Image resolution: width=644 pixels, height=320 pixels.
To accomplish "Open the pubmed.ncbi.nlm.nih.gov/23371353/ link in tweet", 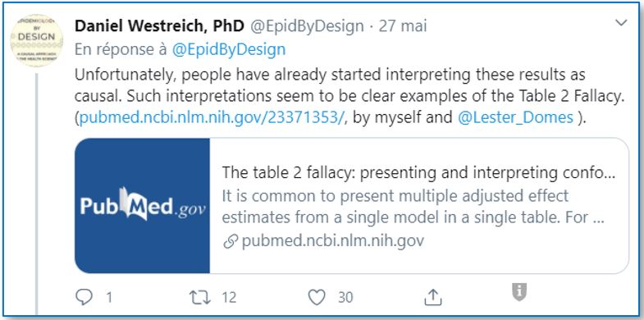I will [x=212, y=118].
